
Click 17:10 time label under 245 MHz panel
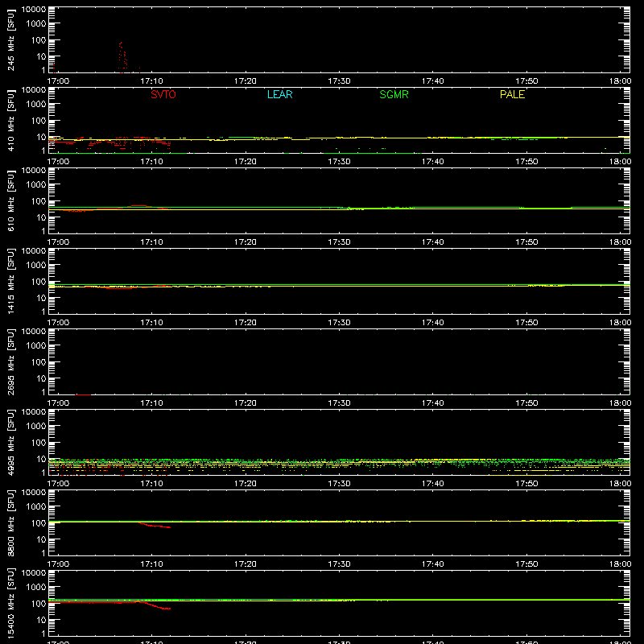coord(151,81)
